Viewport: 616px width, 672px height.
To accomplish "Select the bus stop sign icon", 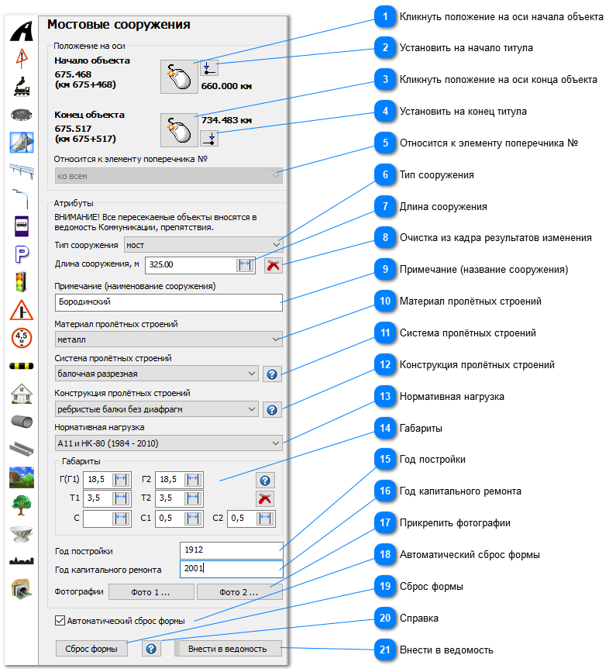I will click(x=21, y=226).
